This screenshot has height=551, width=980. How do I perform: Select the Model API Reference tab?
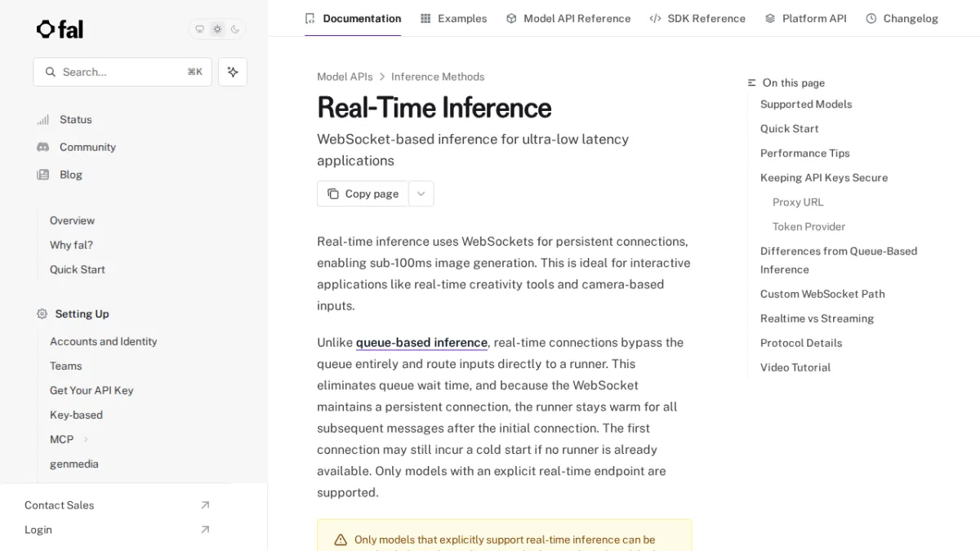point(568,18)
